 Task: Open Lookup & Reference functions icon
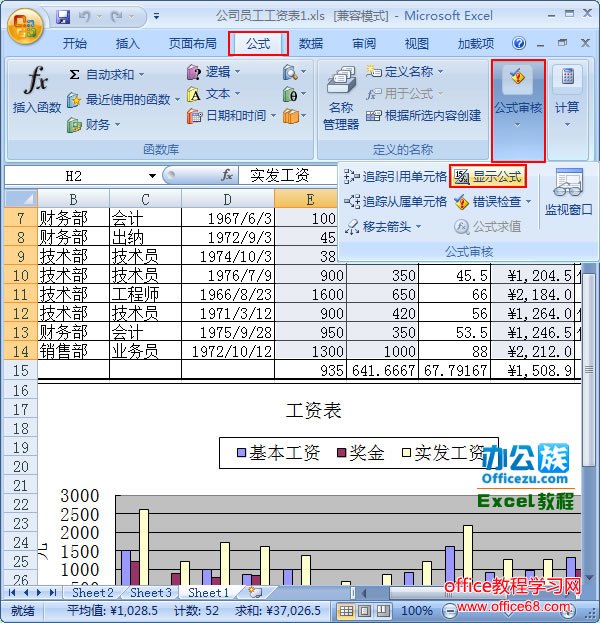[294, 72]
